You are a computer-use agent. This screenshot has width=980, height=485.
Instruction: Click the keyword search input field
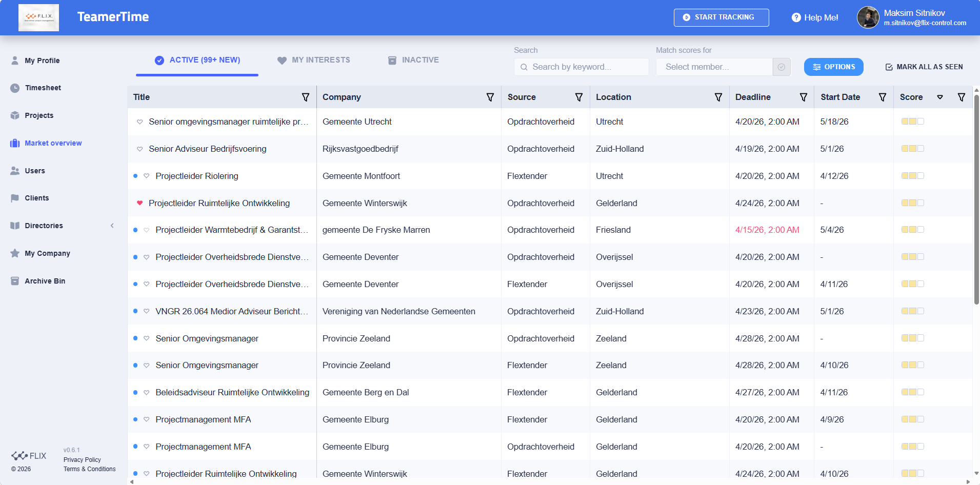pos(581,67)
